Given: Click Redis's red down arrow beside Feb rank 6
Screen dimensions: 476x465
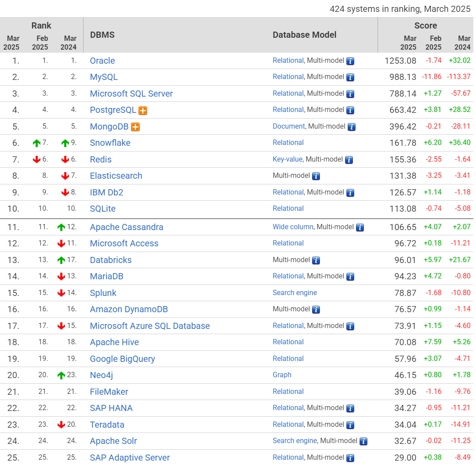Looking at the screenshot, I should 37,159.
